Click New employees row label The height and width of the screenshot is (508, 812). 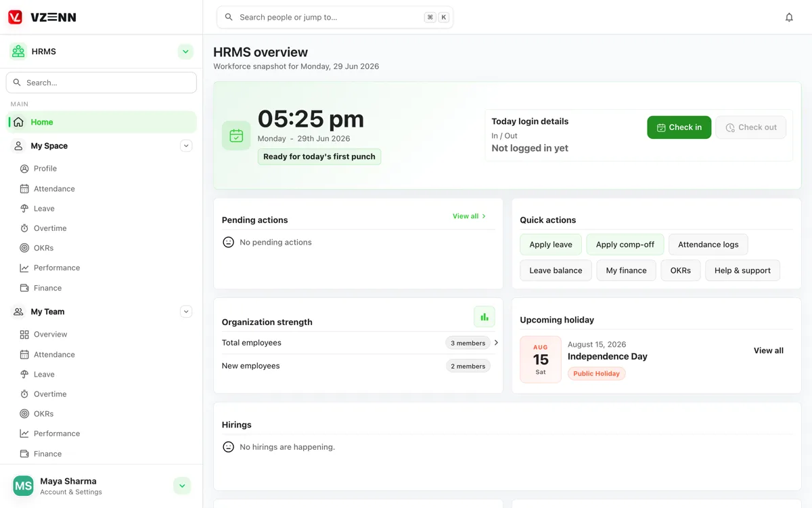tap(250, 366)
